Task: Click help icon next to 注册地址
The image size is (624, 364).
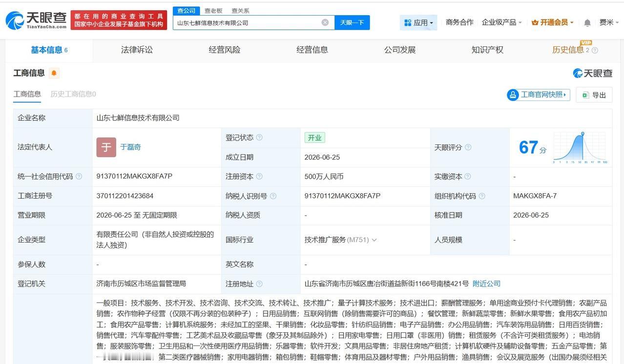Action: pos(259,284)
